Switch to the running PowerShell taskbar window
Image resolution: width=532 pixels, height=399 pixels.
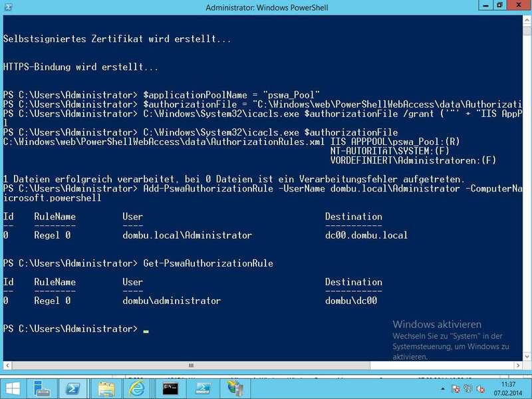click(203, 388)
